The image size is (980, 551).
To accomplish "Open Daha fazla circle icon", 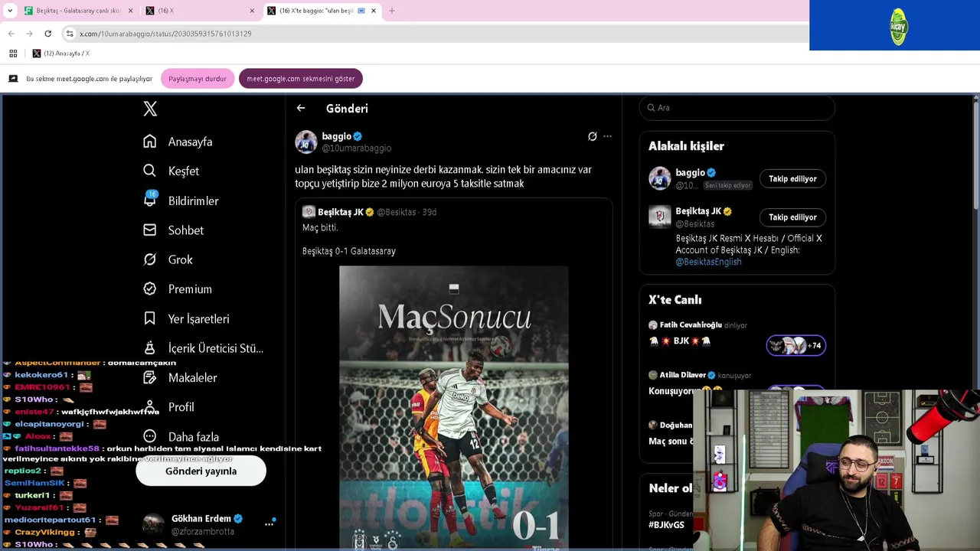I will click(150, 436).
